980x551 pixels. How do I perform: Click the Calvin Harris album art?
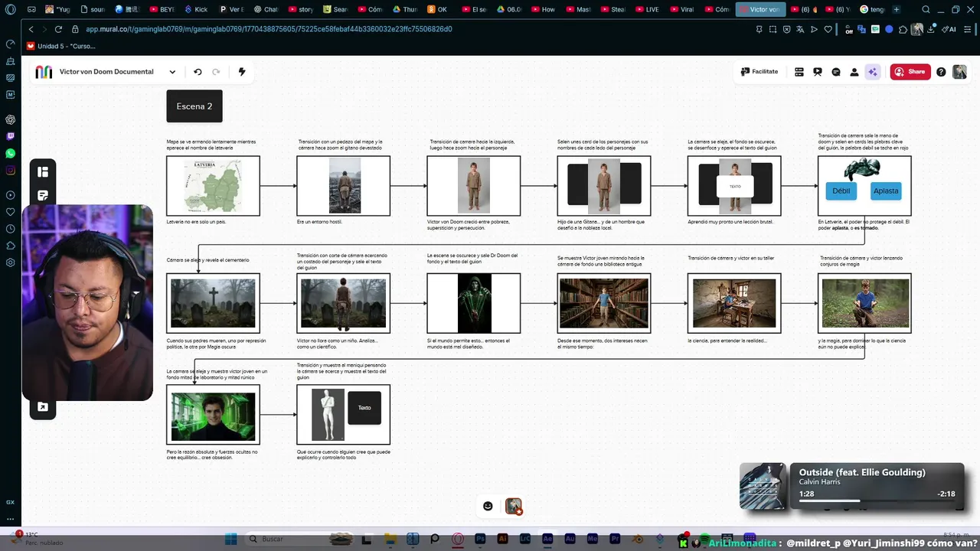pyautogui.click(x=763, y=486)
